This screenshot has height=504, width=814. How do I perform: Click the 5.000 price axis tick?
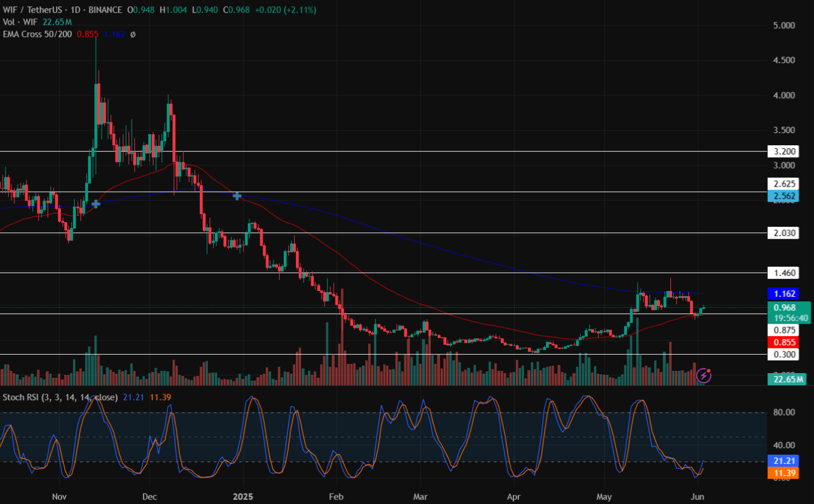coord(784,25)
